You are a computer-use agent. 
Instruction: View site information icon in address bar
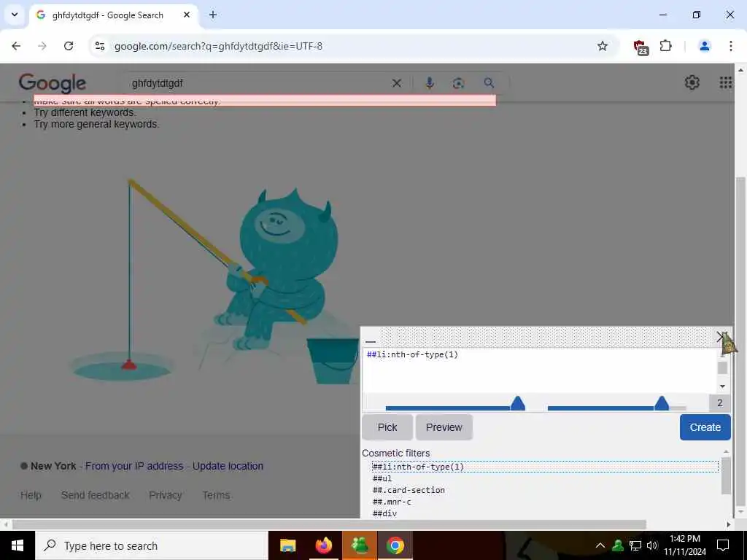[x=99, y=46]
